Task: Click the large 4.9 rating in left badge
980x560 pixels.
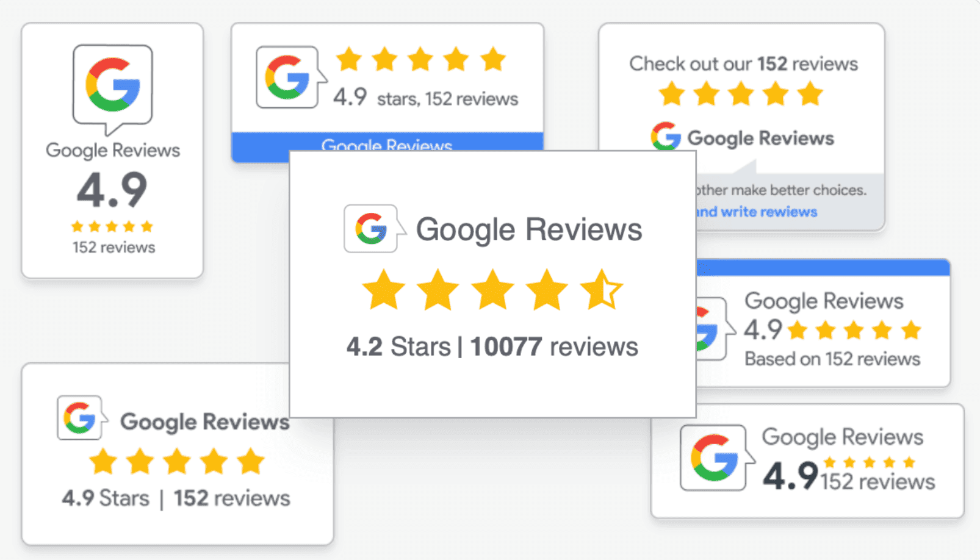Action: coord(112,190)
